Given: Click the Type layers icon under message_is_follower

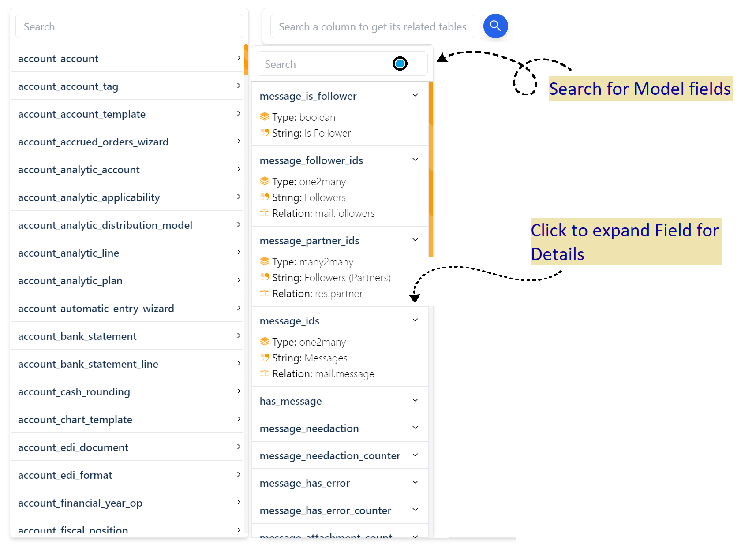Looking at the screenshot, I should pos(265,117).
